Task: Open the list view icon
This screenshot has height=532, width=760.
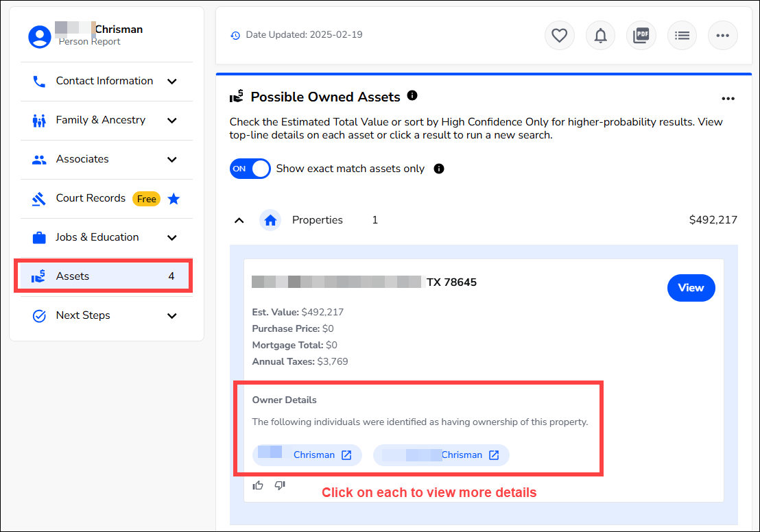Action: coord(682,36)
